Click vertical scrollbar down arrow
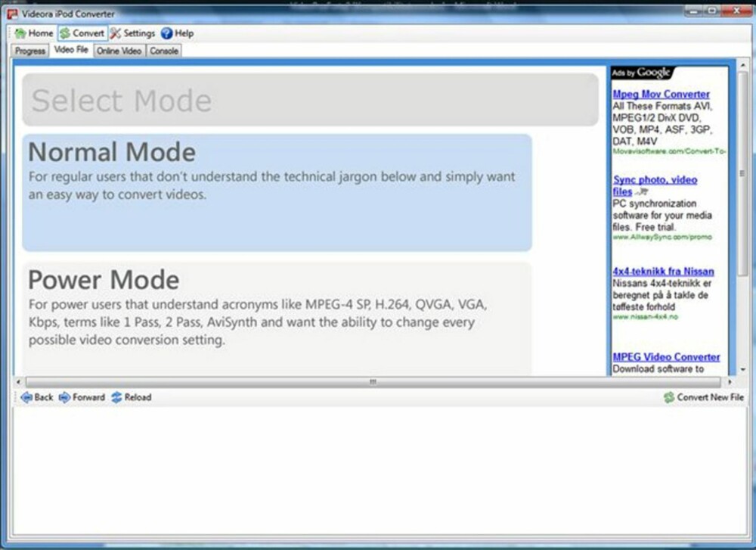Image resolution: width=756 pixels, height=550 pixels. pyautogui.click(x=742, y=369)
